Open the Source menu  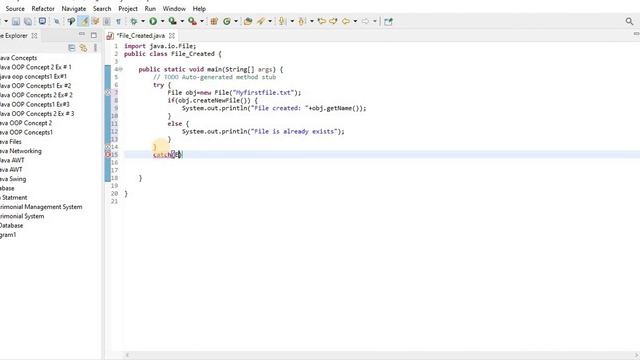[x=15, y=9]
